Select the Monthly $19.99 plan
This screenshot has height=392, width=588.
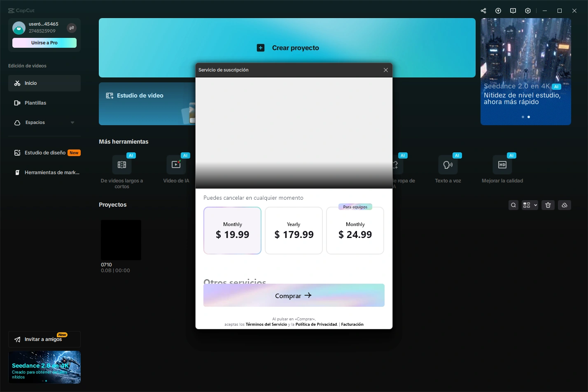tap(232, 231)
